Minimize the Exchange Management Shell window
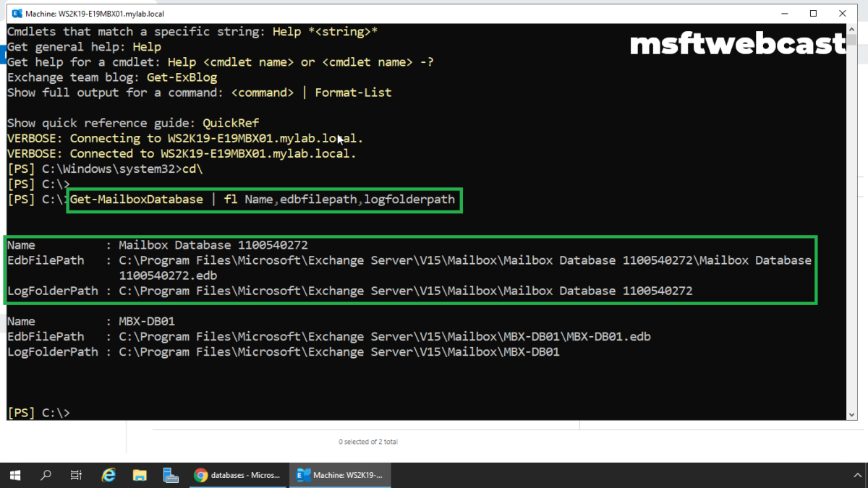Image resolution: width=868 pixels, height=488 pixels. tap(784, 14)
